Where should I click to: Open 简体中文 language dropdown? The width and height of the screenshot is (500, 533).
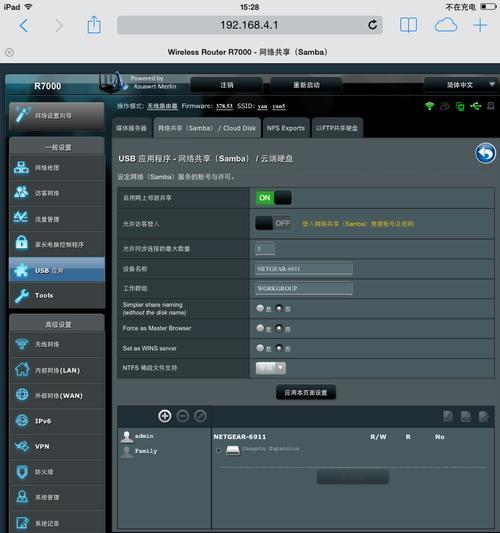pos(461,85)
